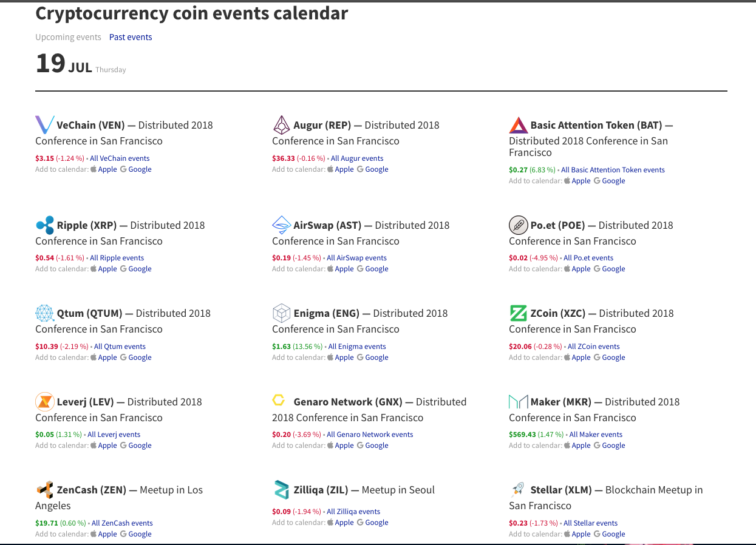Click the Leverj coin logo icon
This screenshot has width=756, height=545.
45,402
